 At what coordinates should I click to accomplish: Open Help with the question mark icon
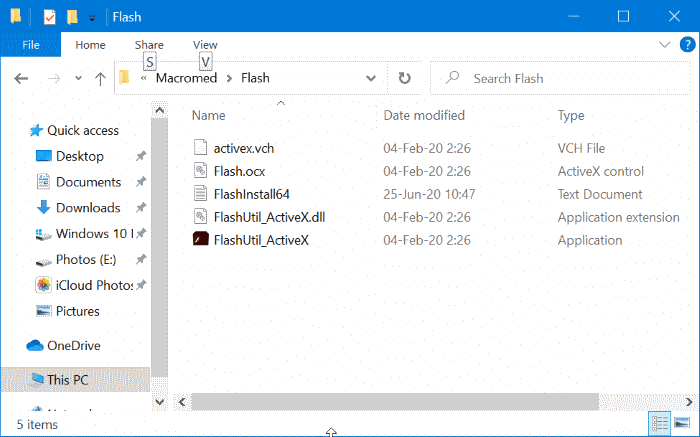click(x=688, y=44)
